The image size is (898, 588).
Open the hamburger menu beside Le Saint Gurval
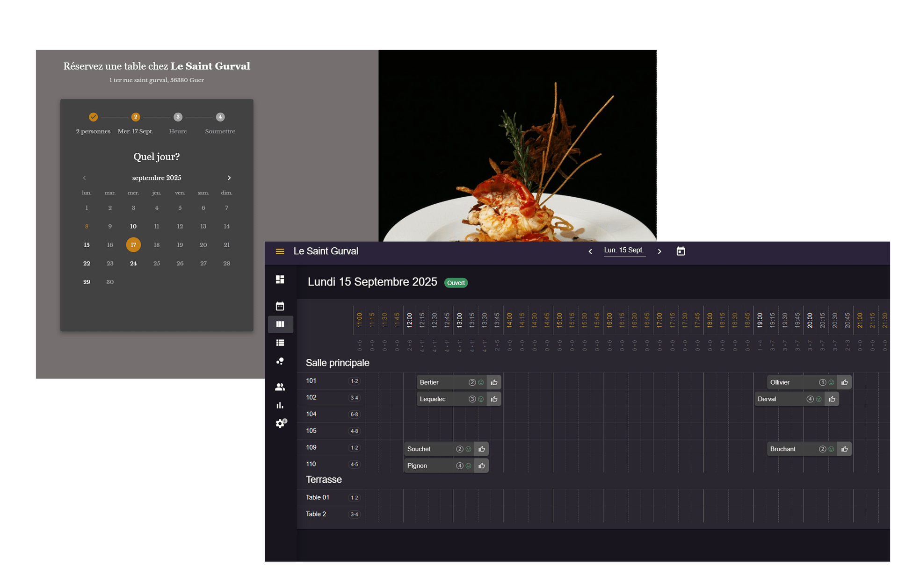[x=280, y=251]
